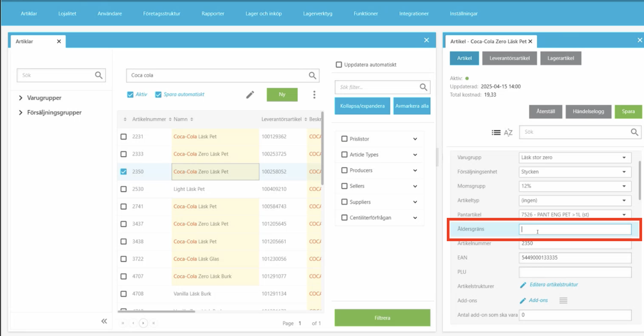Open the Lojalitet menu
This screenshot has width=644, height=336.
[67, 14]
